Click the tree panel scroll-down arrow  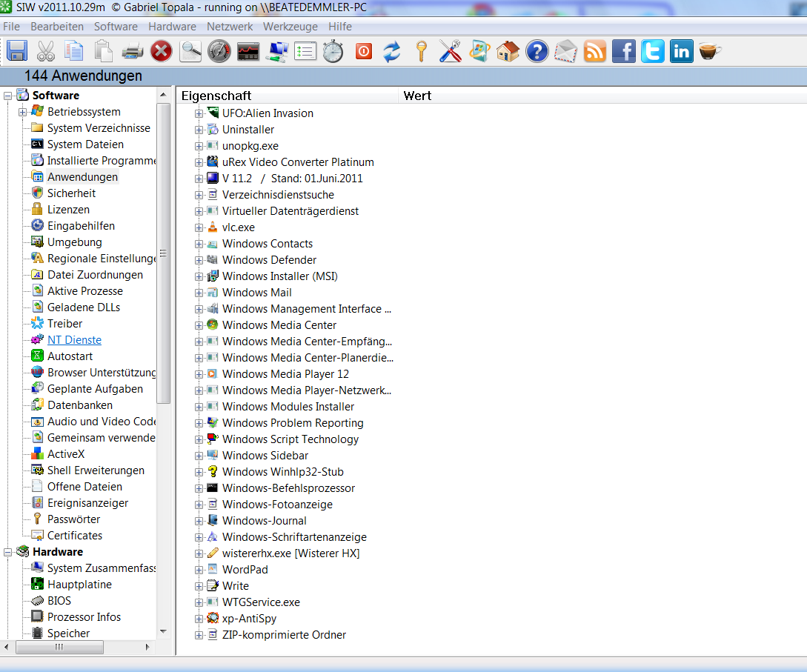(163, 631)
